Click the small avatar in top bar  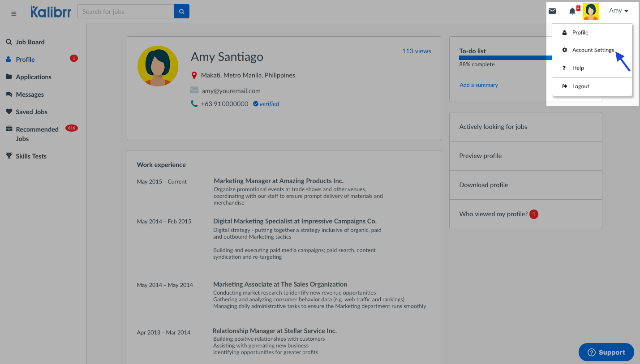coord(591,11)
